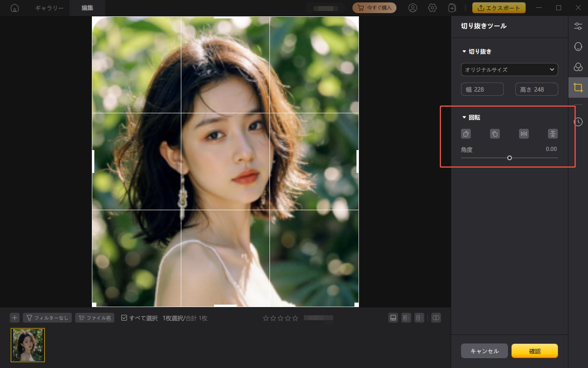Select the crop tool in sidebar
Screen dimensions: 588x368
coord(578,88)
